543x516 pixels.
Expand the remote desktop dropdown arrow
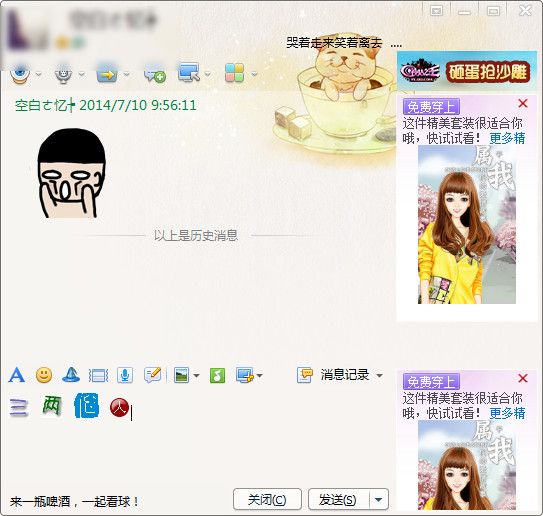click(207, 74)
